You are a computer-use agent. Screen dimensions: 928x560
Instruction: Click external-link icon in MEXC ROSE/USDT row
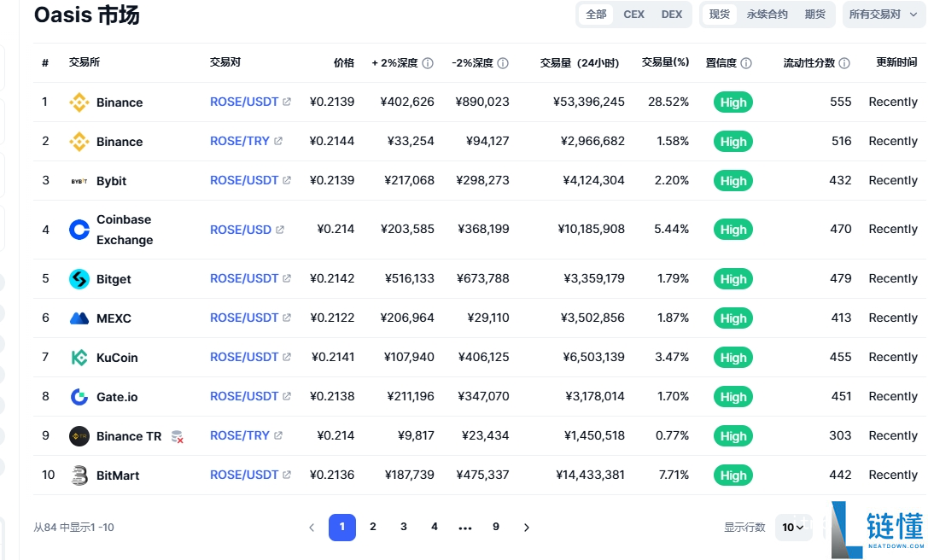coord(287,318)
